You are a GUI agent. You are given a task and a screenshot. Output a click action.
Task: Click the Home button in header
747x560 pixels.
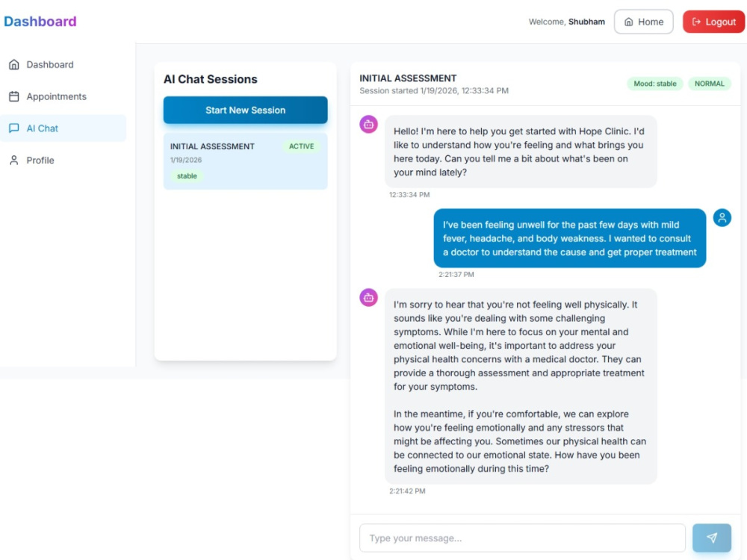point(644,22)
